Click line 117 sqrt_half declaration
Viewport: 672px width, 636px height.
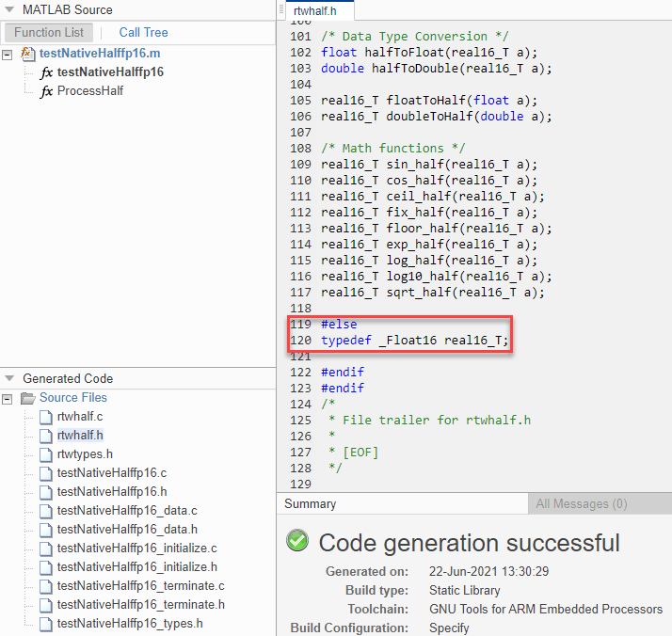pyautogui.click(x=433, y=293)
